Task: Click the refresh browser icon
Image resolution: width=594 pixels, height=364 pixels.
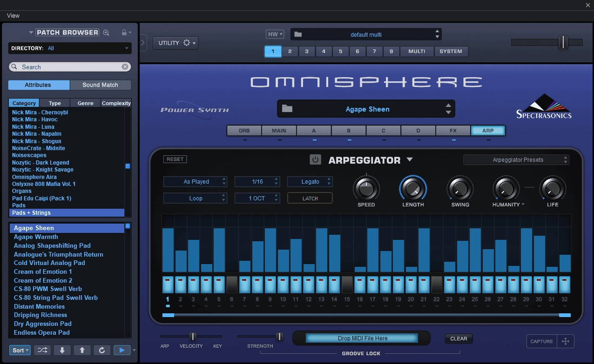Action: tap(102, 350)
